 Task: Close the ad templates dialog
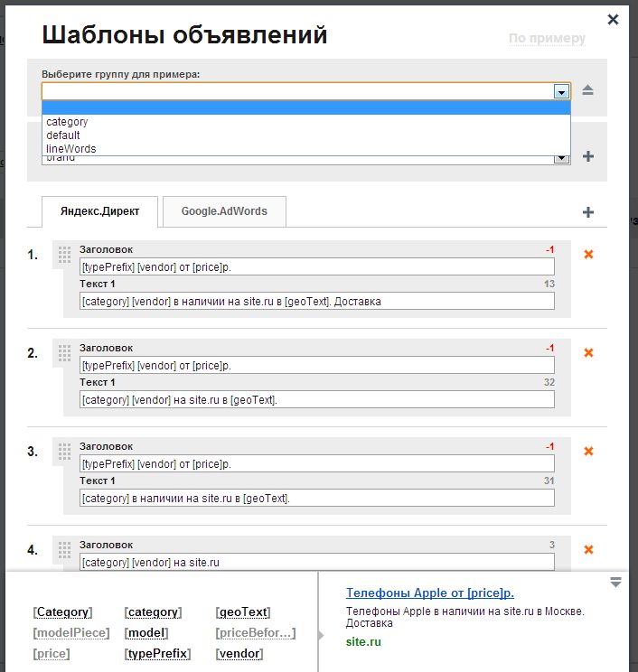coord(613,19)
